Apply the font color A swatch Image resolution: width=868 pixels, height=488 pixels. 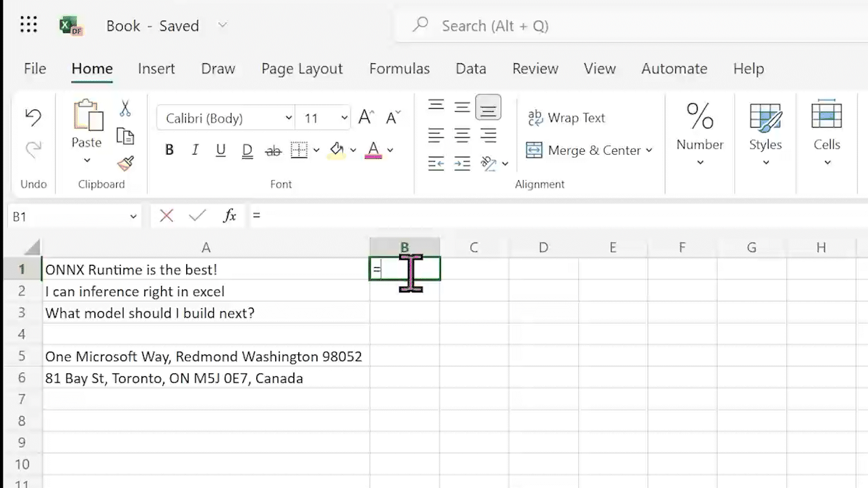[373, 150]
